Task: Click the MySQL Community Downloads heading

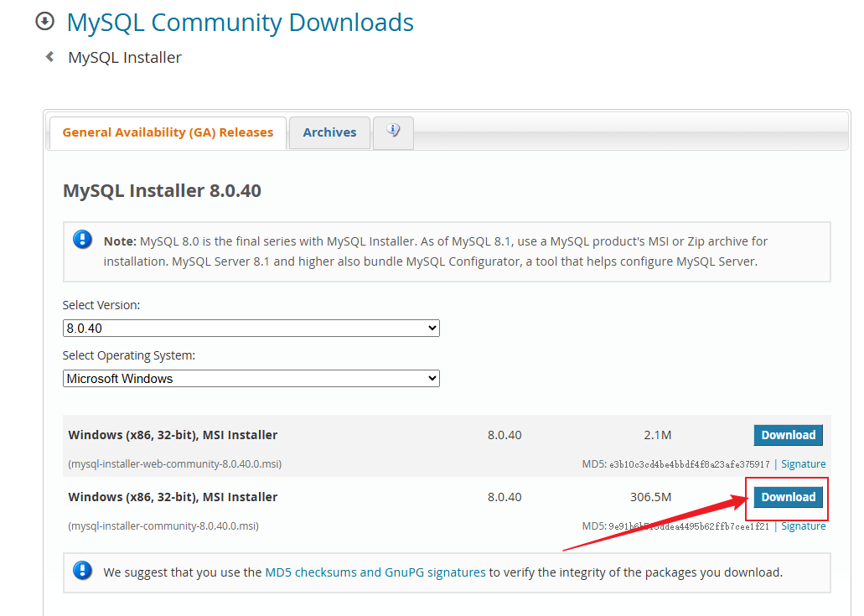Action: (x=240, y=23)
